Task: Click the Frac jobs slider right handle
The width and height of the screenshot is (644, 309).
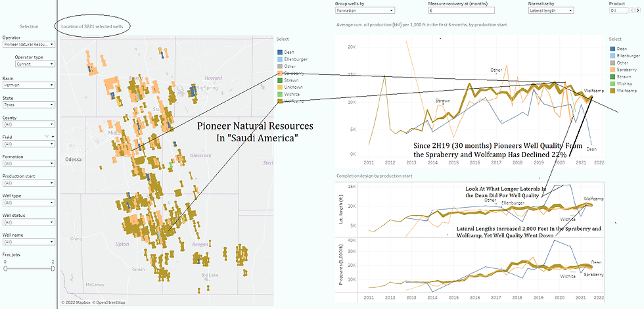Action: [x=53, y=268]
